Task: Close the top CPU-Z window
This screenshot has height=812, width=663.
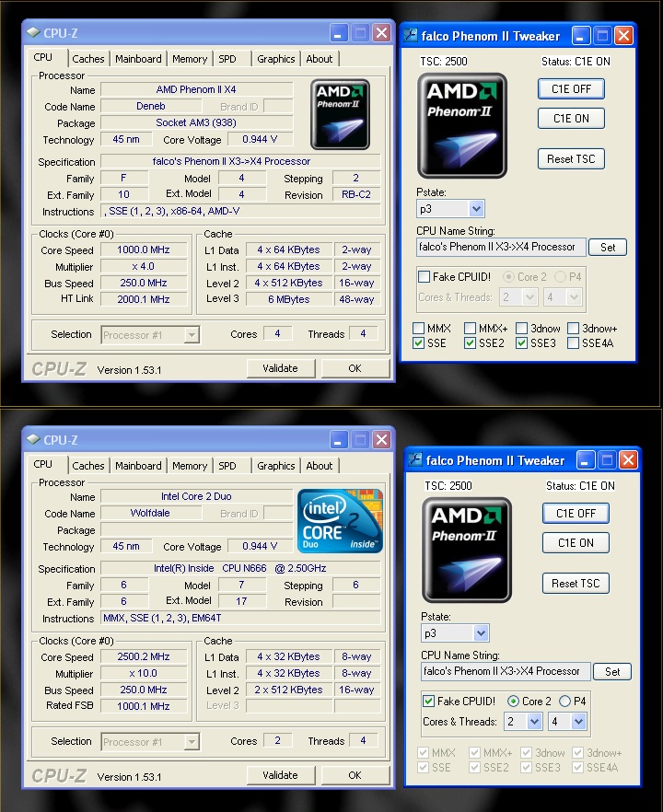Action: (382, 33)
